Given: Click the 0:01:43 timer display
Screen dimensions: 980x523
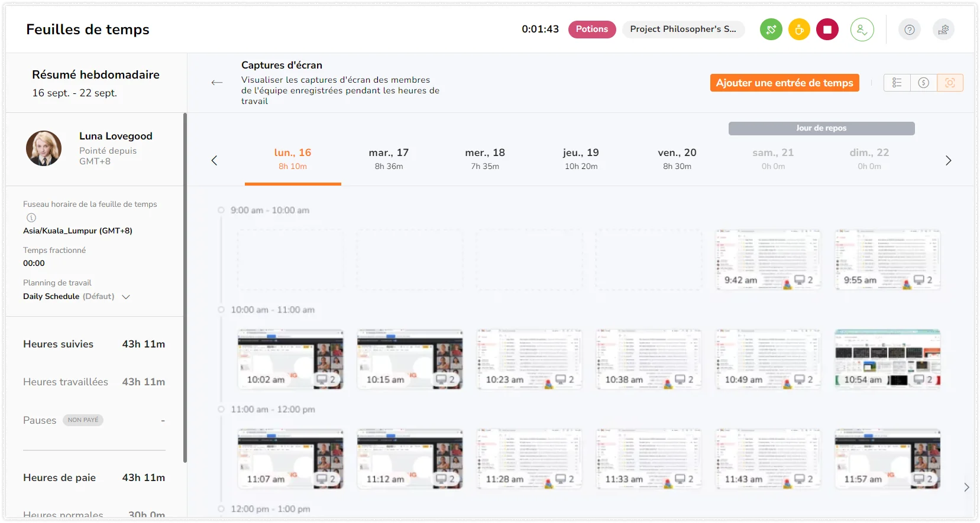Looking at the screenshot, I should click(540, 29).
